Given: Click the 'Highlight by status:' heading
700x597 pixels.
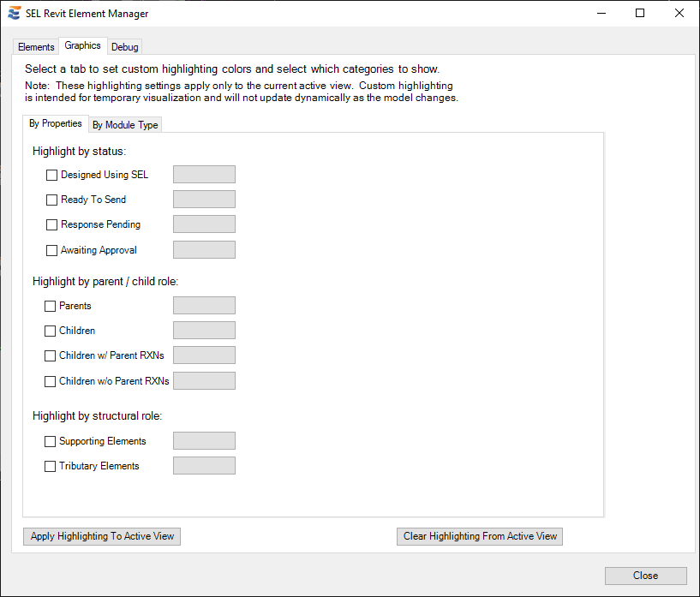Looking at the screenshot, I should click(x=79, y=152).
